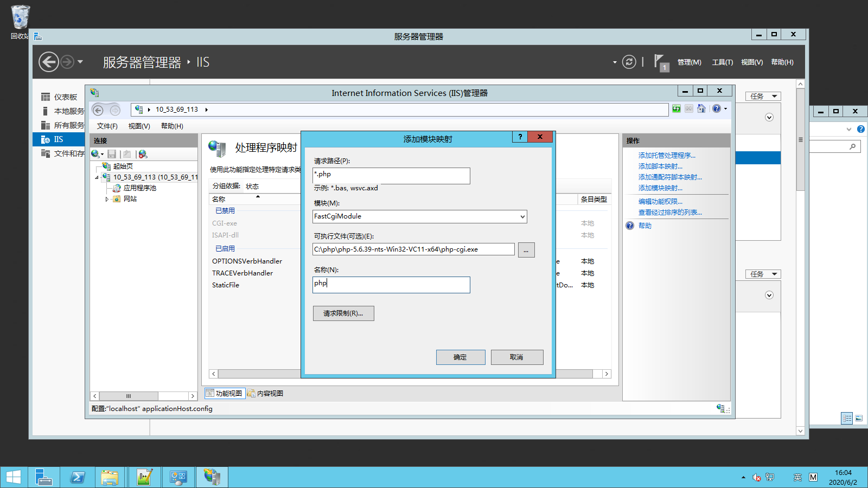
Task: Switch to 内容视图 tab
Action: 266,394
